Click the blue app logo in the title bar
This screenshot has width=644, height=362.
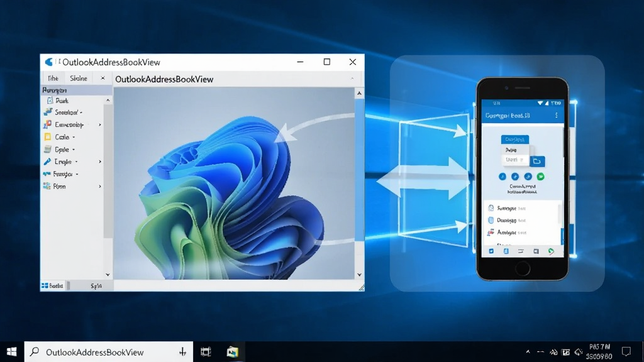pyautogui.click(x=49, y=62)
